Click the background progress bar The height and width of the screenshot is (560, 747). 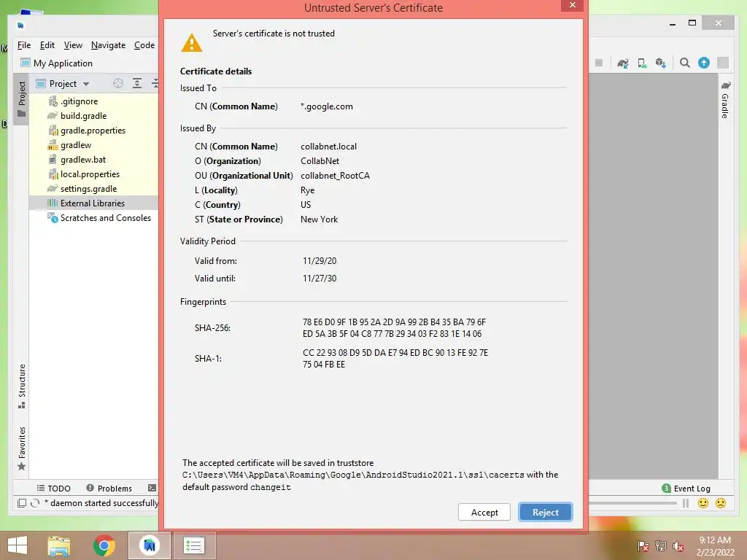[x=632, y=503]
